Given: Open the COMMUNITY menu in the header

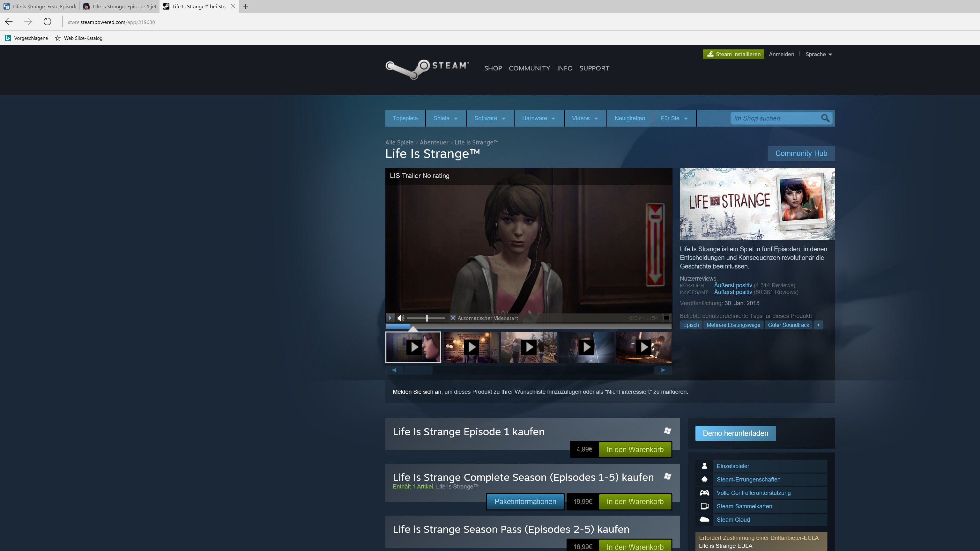Looking at the screenshot, I should tap(529, 69).
